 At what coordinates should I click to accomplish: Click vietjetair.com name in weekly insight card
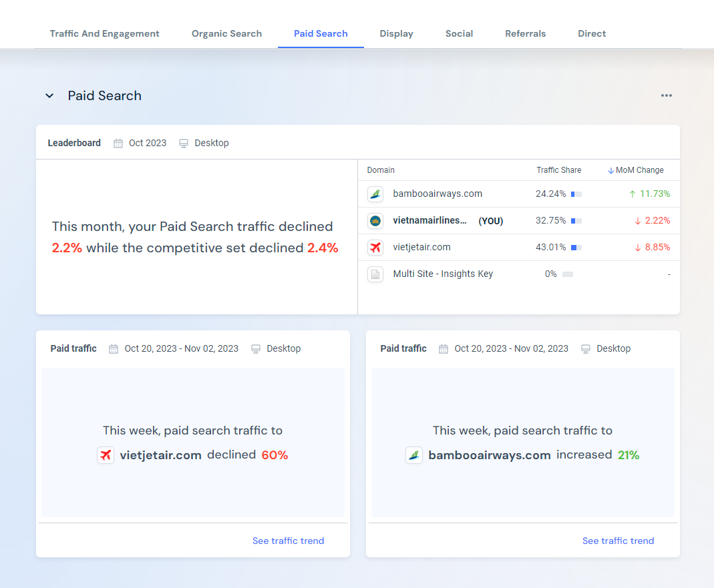coord(160,455)
